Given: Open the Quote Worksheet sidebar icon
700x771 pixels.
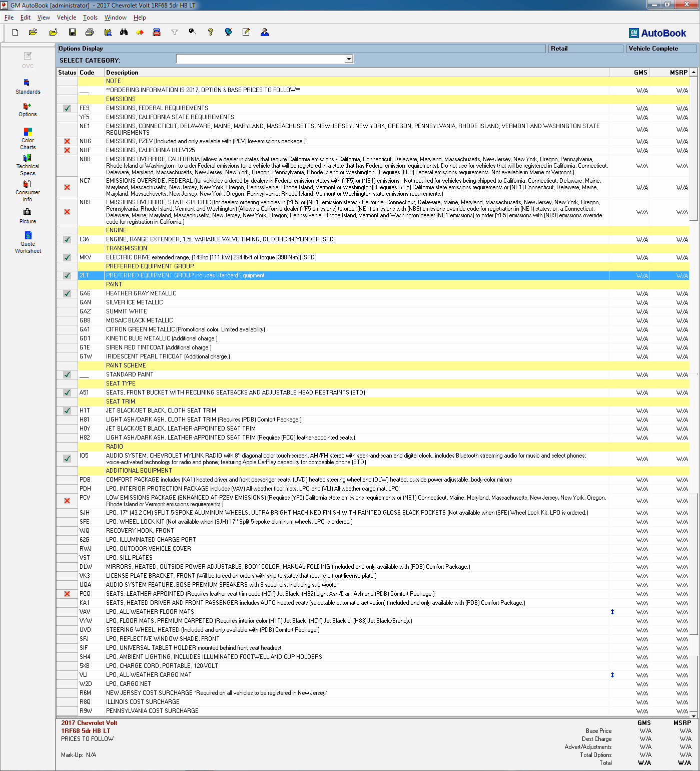Looking at the screenshot, I should pyautogui.click(x=28, y=242).
